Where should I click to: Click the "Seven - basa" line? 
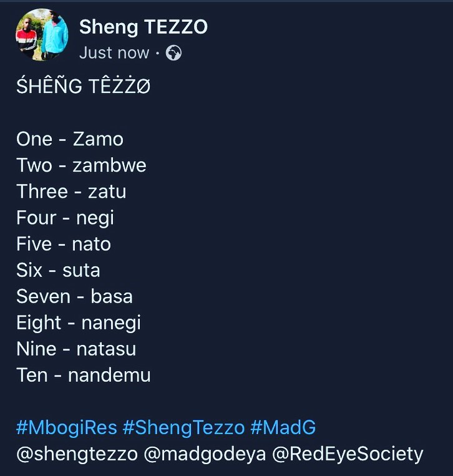[74, 296]
